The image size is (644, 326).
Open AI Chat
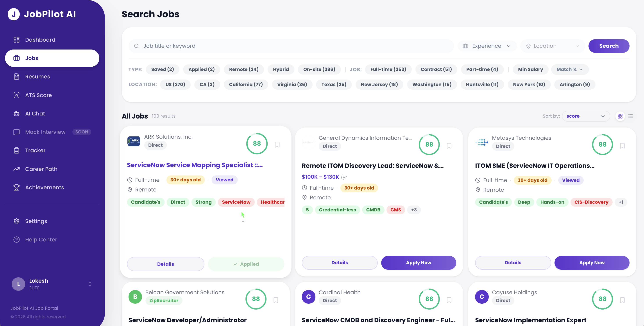point(52,113)
